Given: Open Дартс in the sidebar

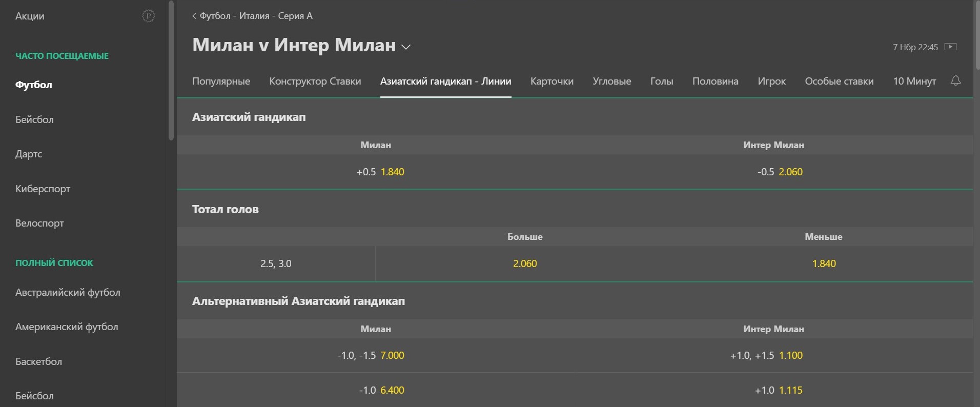Looking at the screenshot, I should tap(29, 154).
